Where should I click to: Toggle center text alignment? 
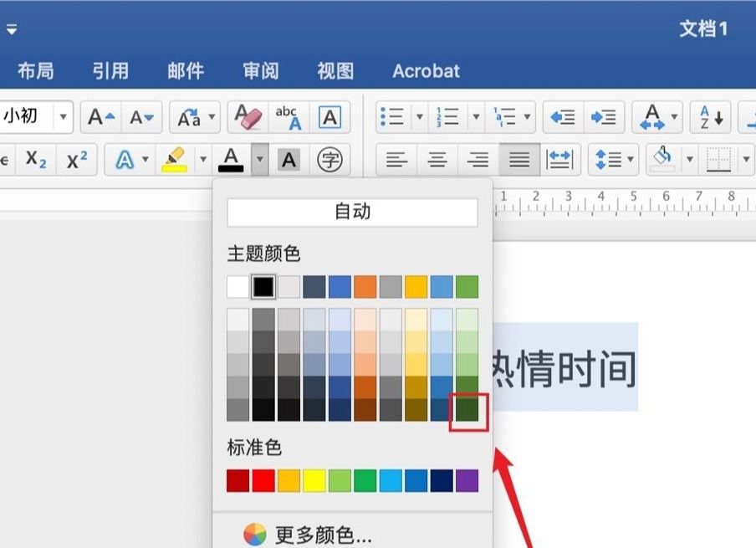pos(437,159)
